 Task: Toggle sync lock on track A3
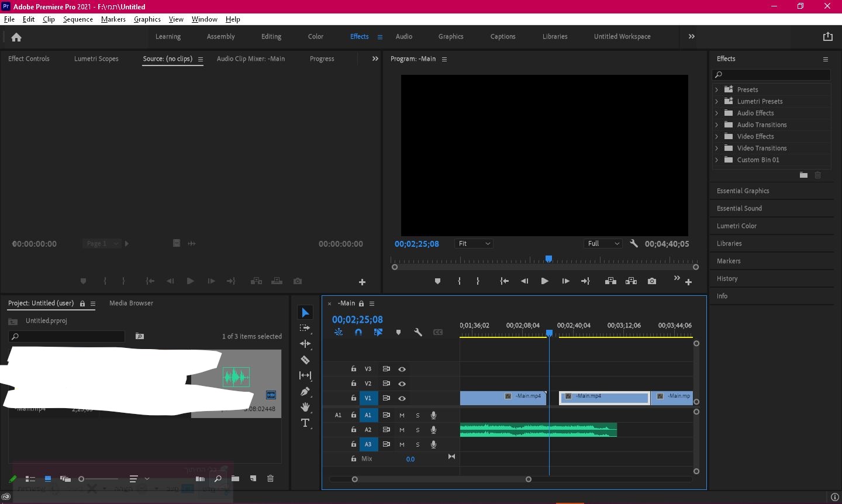[x=386, y=444]
